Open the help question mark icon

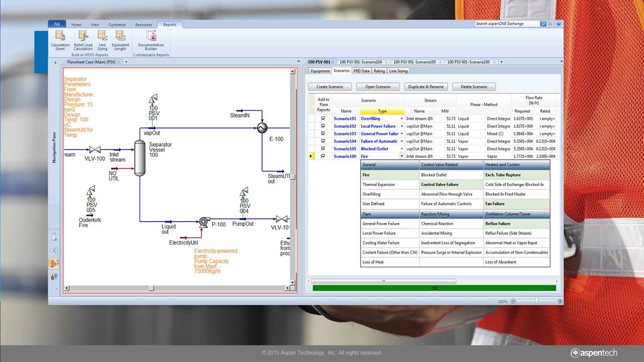[x=558, y=24]
